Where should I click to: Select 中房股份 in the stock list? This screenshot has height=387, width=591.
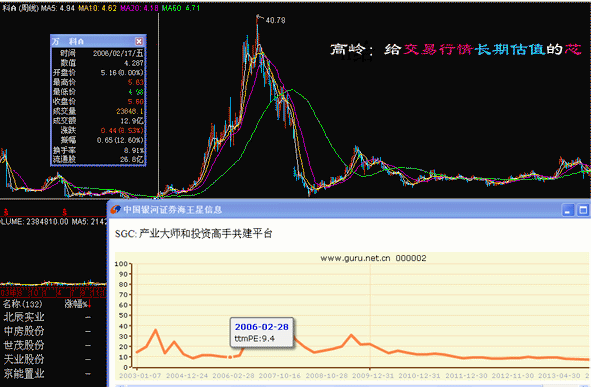tap(24, 331)
